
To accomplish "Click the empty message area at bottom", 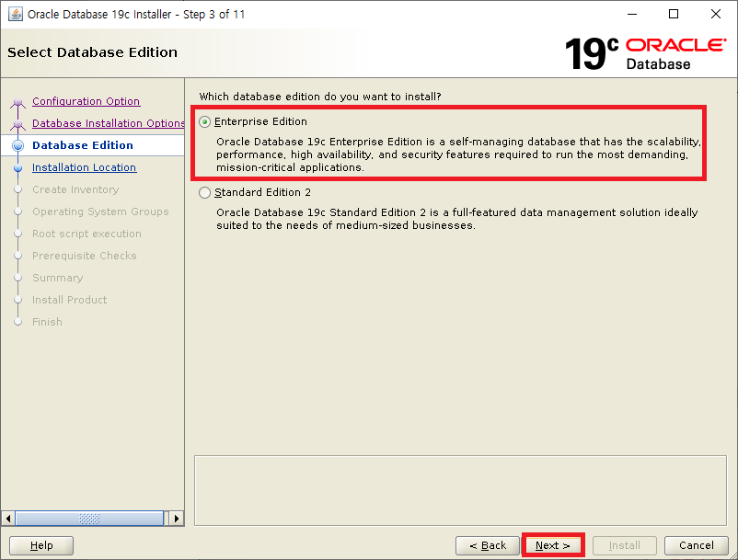I will tap(460, 490).
